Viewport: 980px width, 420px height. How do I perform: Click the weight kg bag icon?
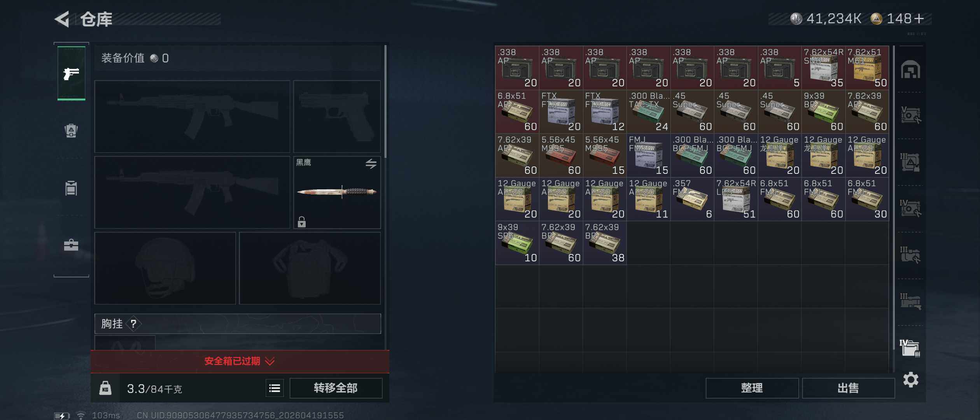[x=105, y=388]
